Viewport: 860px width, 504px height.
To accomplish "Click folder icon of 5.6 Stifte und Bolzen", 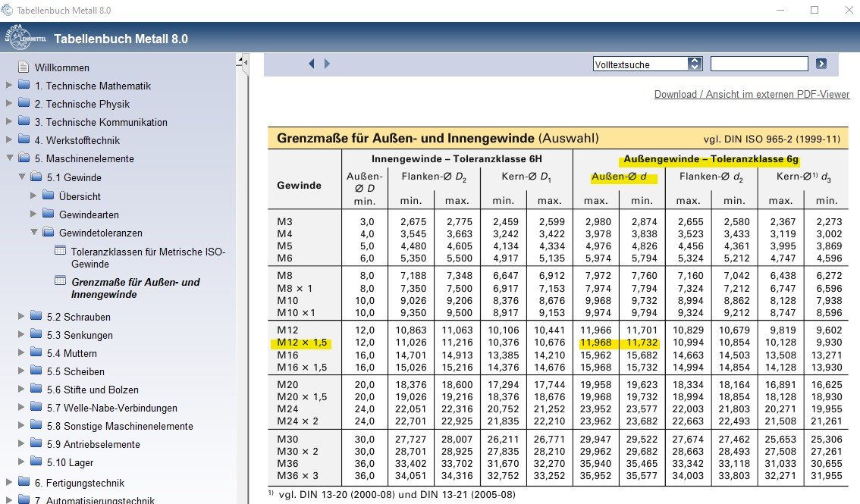I will (x=36, y=388).
